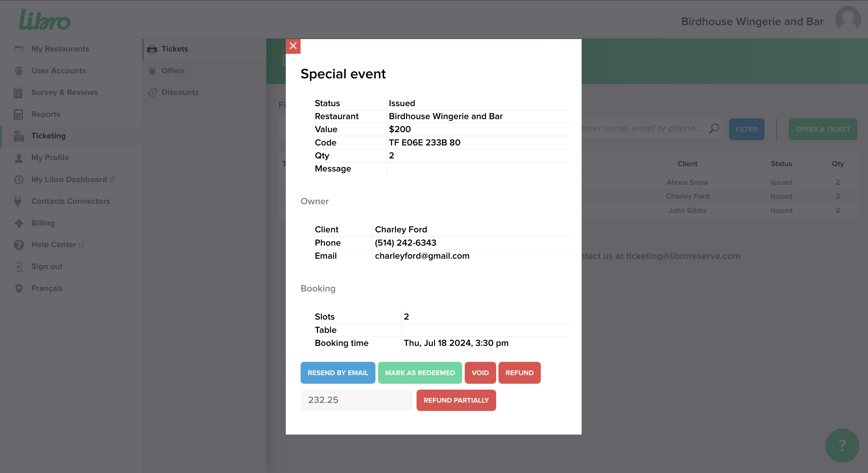Mark the ticket as redeemed
Viewport: 868px width, 473px height.
tap(420, 373)
